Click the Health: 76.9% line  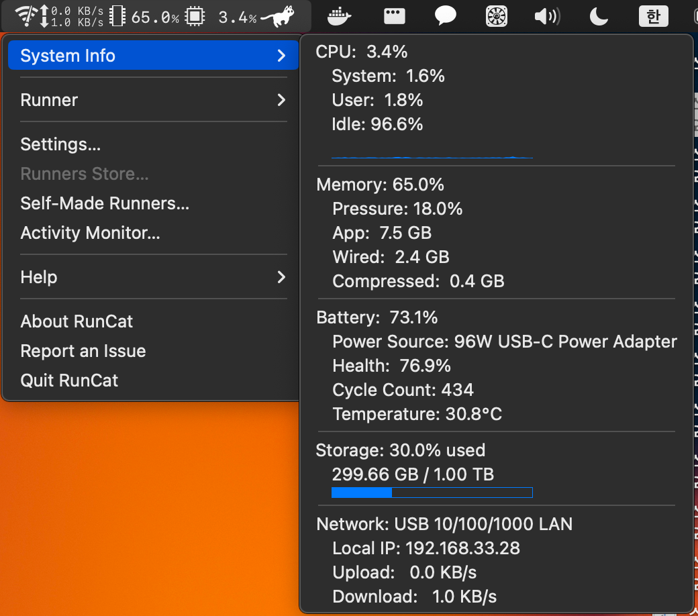[x=392, y=366]
